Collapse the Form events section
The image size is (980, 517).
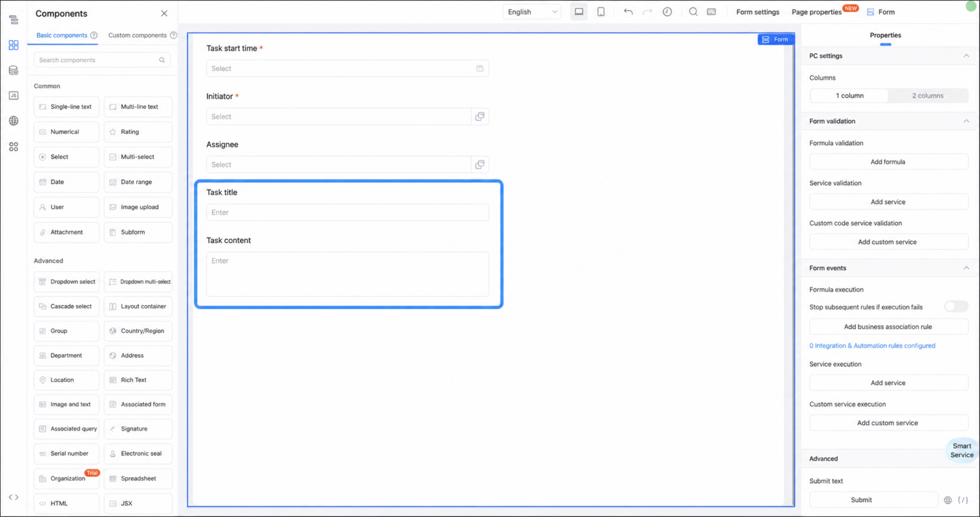[966, 268]
